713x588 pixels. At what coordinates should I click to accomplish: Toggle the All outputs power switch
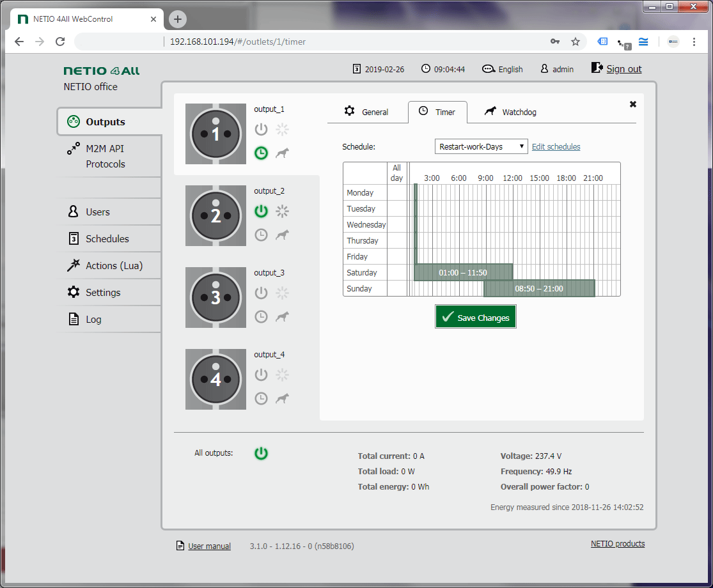261,453
